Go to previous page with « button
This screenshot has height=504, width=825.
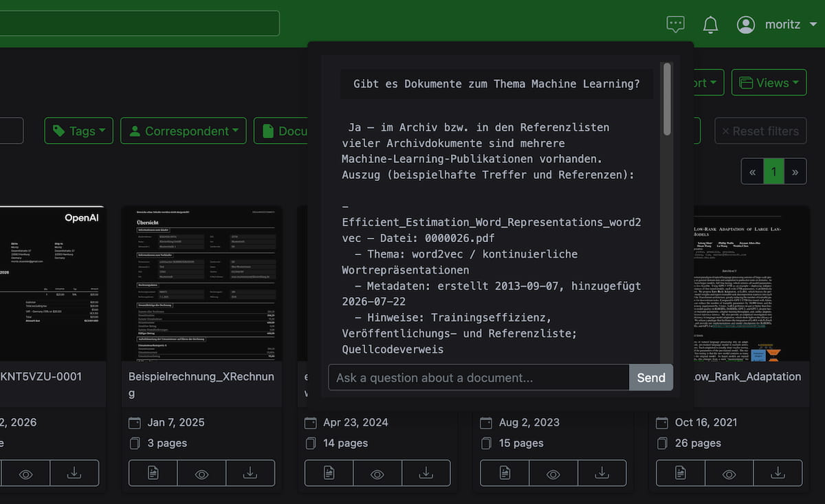[x=753, y=171]
